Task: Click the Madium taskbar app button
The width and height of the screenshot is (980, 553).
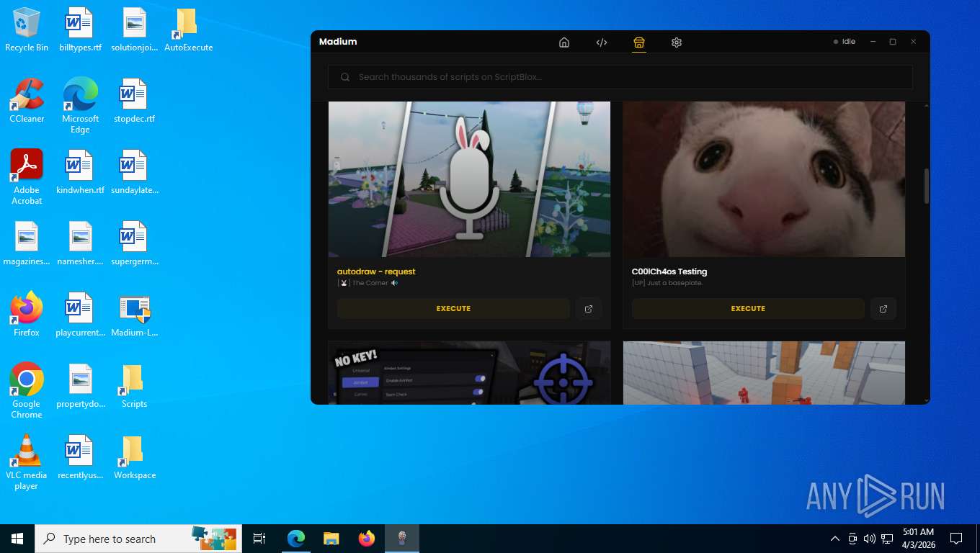Action: click(x=402, y=539)
